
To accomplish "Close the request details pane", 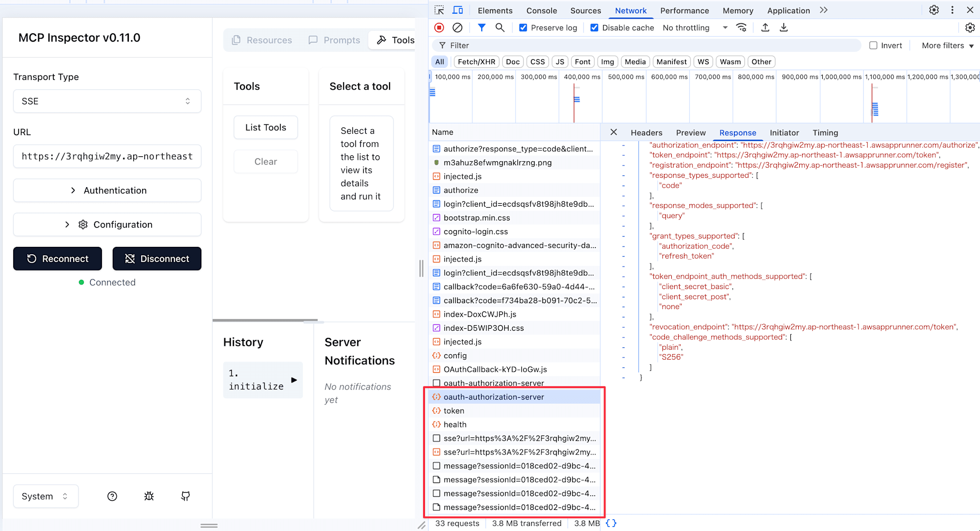I will point(613,132).
